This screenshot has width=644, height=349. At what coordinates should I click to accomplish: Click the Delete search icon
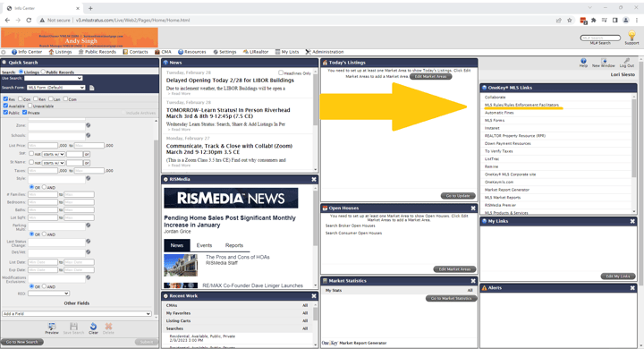point(108,327)
